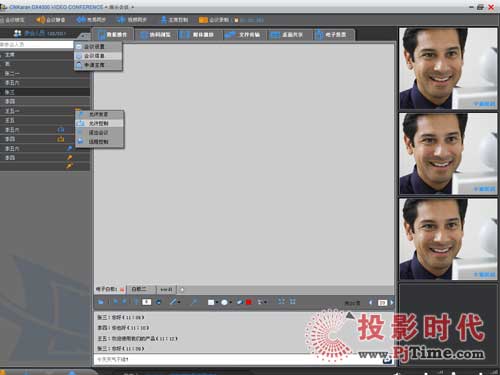Switch to the 文件传输 tab

pyautogui.click(x=244, y=35)
